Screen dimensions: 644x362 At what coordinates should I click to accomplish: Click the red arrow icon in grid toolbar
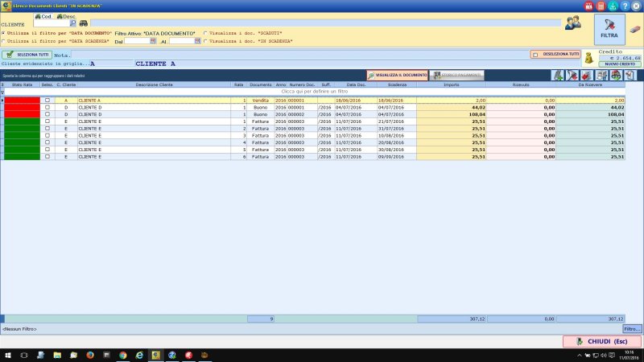tap(587, 75)
